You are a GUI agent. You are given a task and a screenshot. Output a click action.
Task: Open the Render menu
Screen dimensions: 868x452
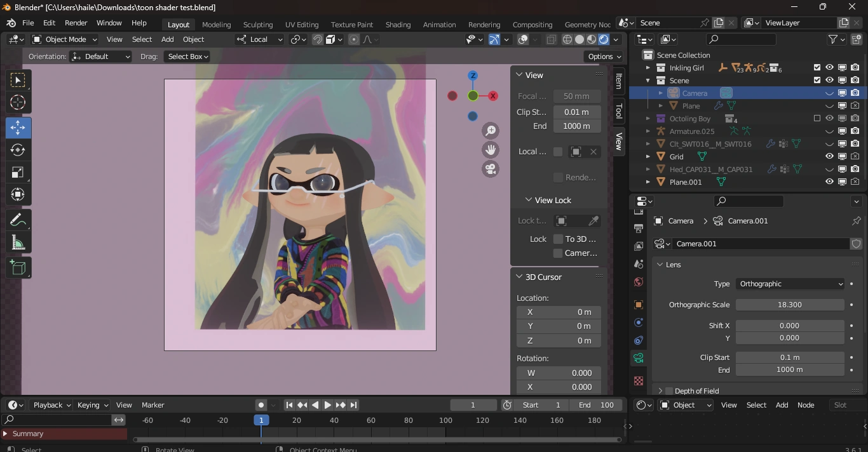76,23
